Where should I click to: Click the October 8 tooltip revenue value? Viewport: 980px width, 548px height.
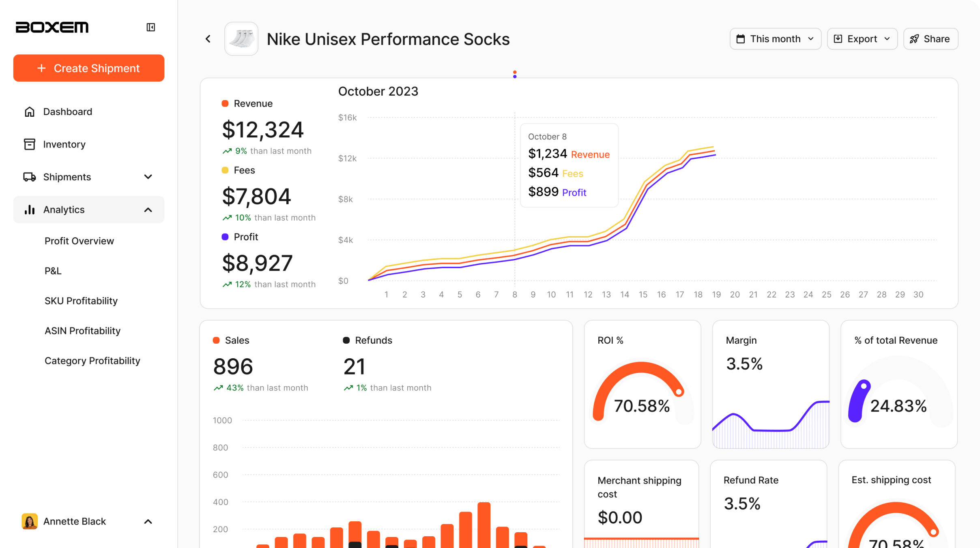click(547, 154)
